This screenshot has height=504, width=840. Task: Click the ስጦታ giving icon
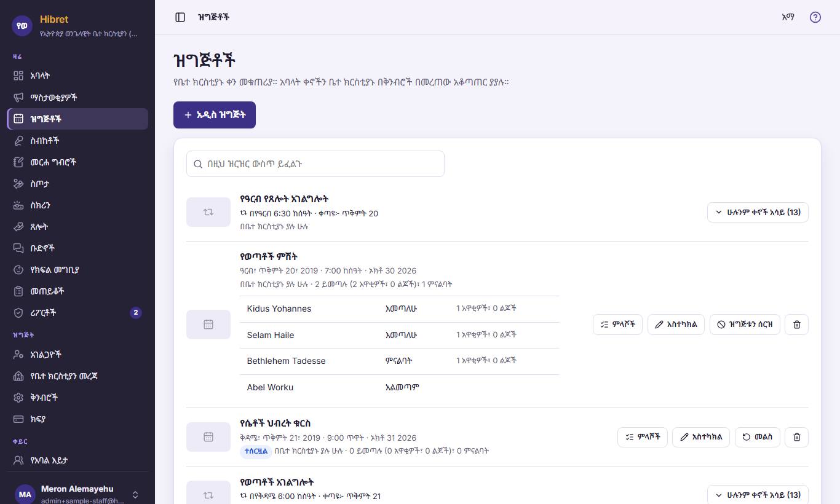[x=18, y=183]
